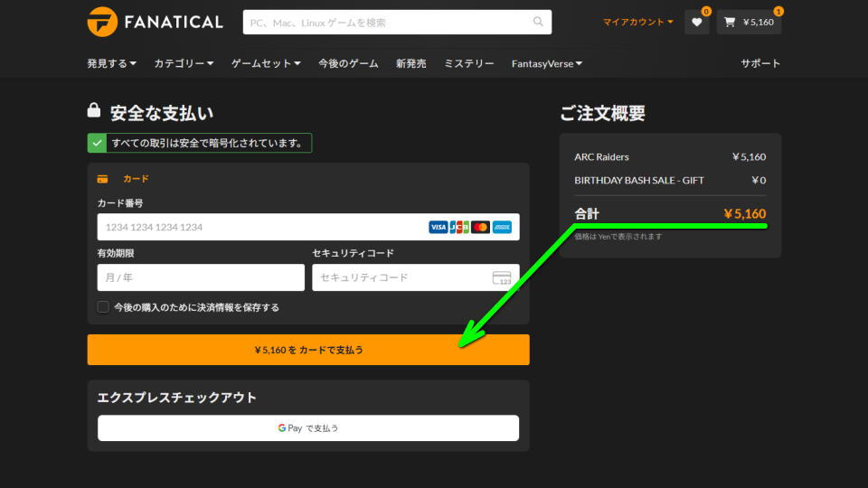The width and height of the screenshot is (868, 488).
Task: Click the American Express logo
Action: pyautogui.click(x=502, y=227)
